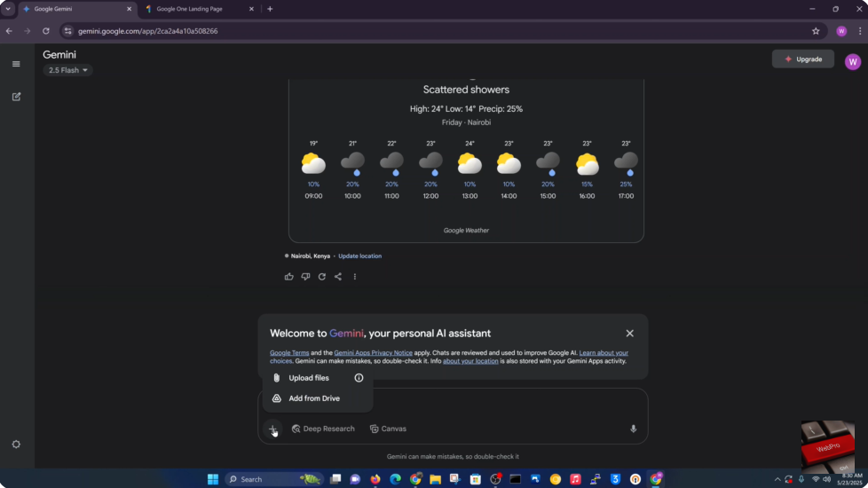
Task: Redo the response with the refresh icon
Action: pos(321,277)
